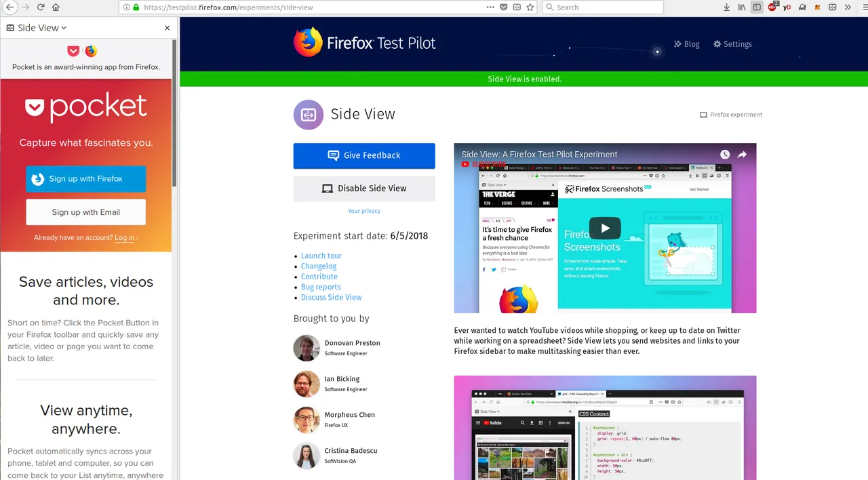Image resolution: width=868 pixels, height=480 pixels.
Task: Bookmark this page with the star
Action: point(530,7)
